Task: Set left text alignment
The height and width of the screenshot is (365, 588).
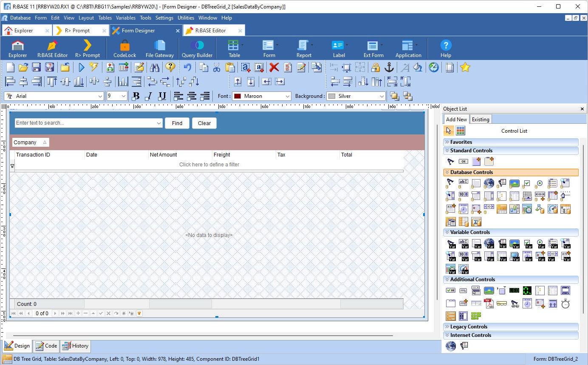Action: (178, 96)
